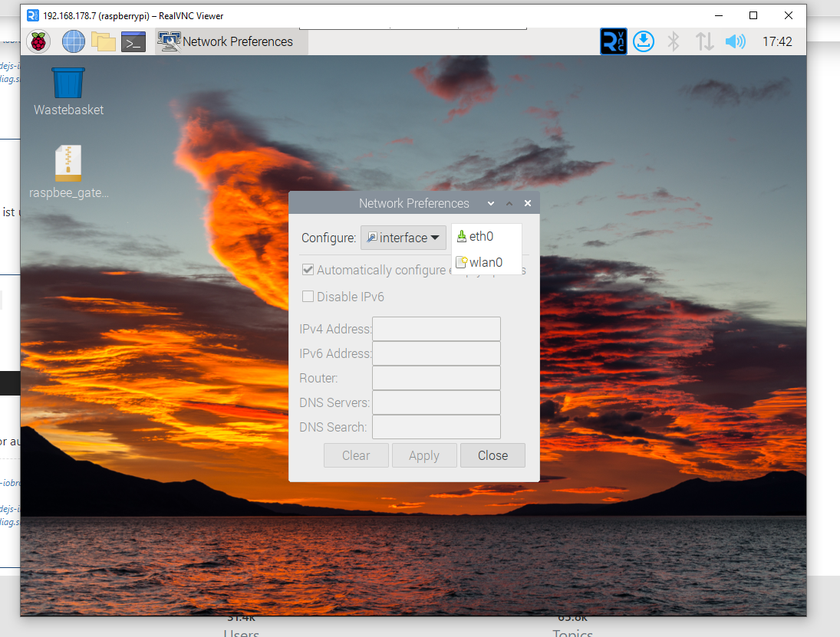Click the software update download tray icon
This screenshot has width=840, height=637.
[644, 41]
